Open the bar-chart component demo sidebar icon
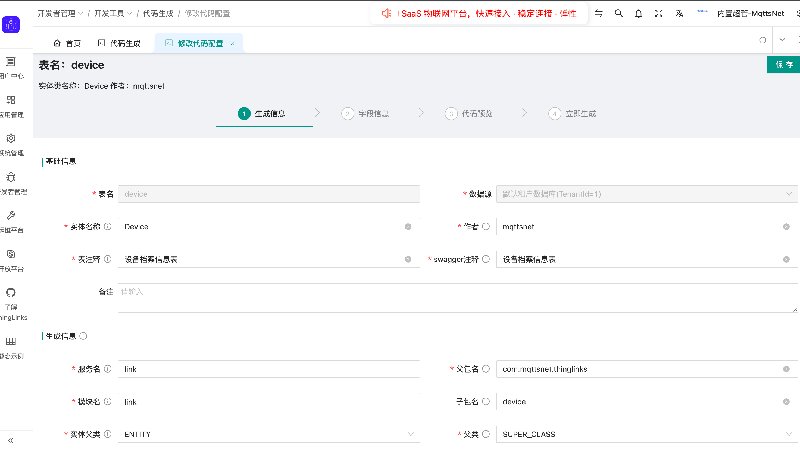Screen dimensions: 800x450 (x=11, y=341)
